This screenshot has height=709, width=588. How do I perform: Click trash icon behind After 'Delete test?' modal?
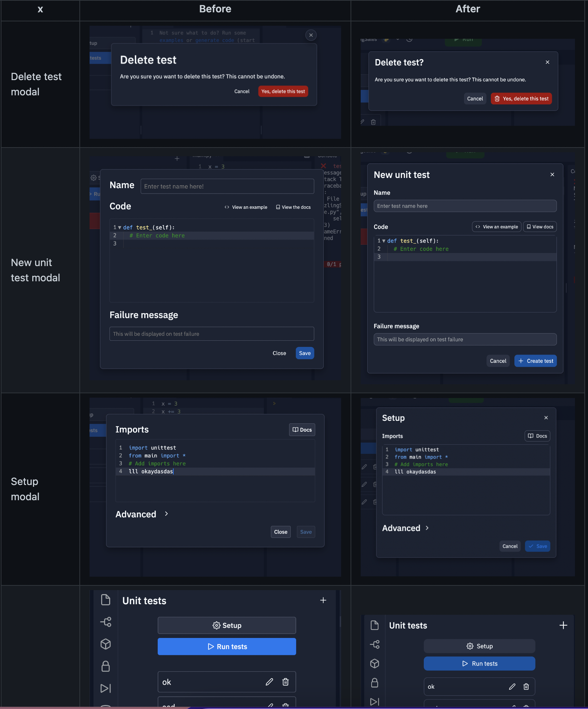[373, 122]
